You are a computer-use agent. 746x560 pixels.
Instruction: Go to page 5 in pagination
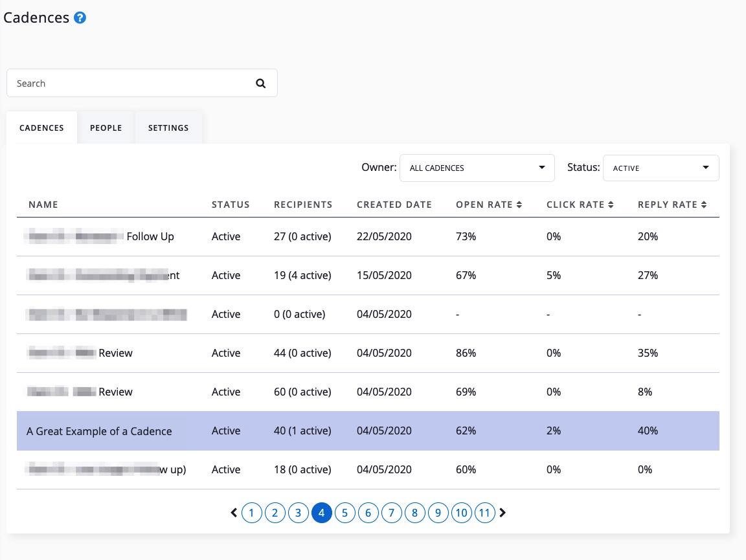(345, 513)
